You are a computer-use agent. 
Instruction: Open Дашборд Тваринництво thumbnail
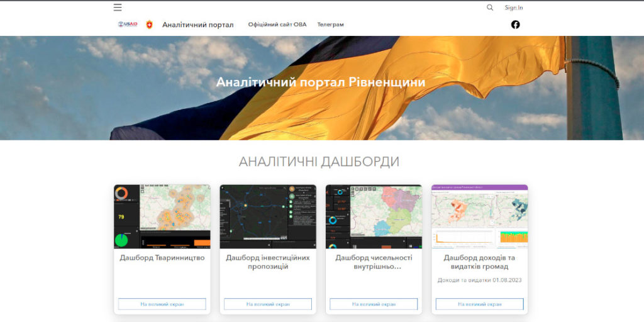[162, 216]
